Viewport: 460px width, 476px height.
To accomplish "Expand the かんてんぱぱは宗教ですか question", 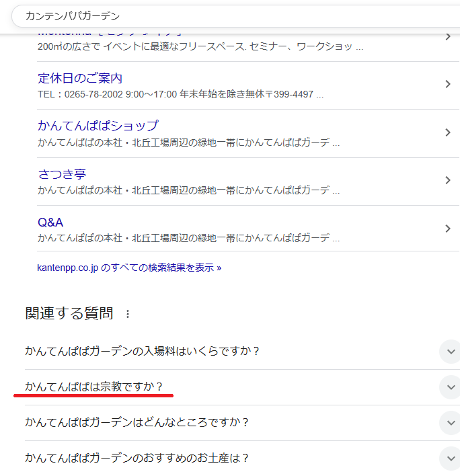I will point(448,387).
